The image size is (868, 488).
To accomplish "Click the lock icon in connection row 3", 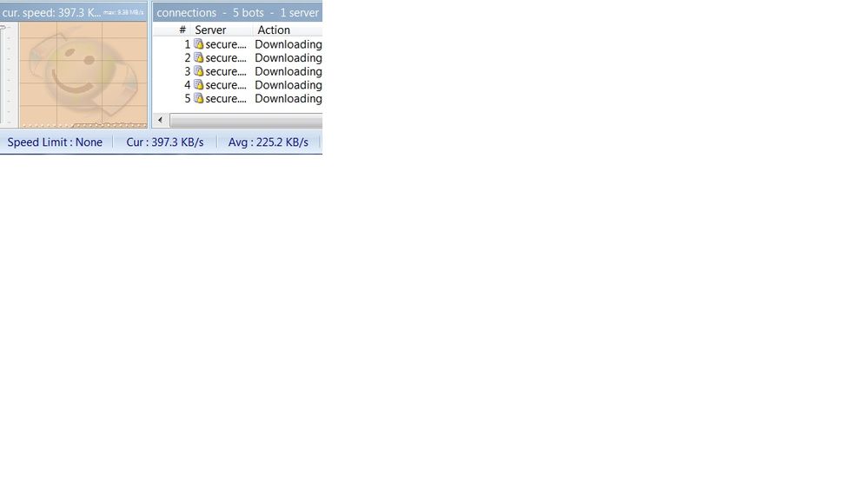I will [199, 71].
